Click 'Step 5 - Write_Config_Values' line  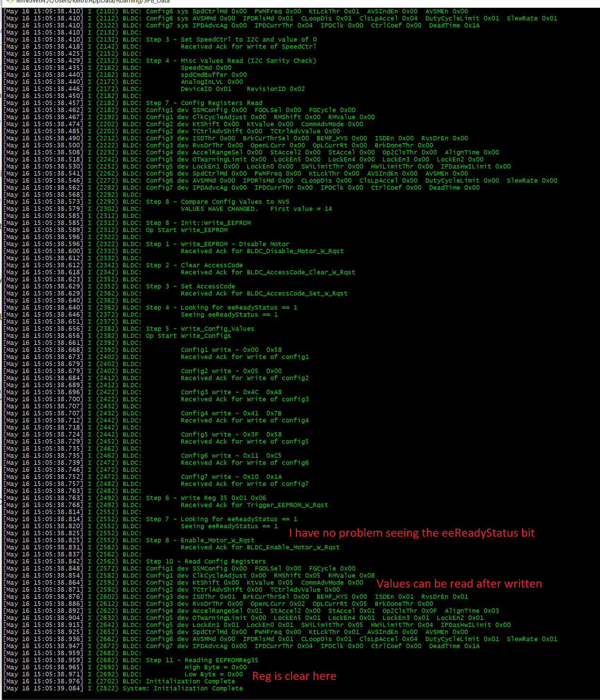click(x=200, y=329)
